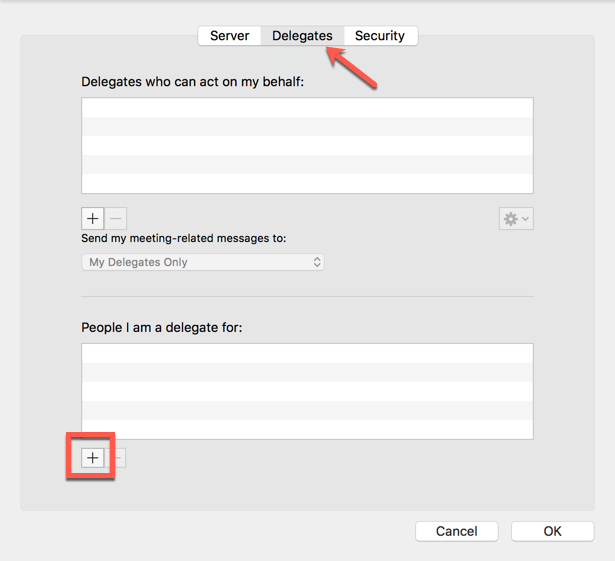Remove the selected delegate acting on my behalf

116,219
